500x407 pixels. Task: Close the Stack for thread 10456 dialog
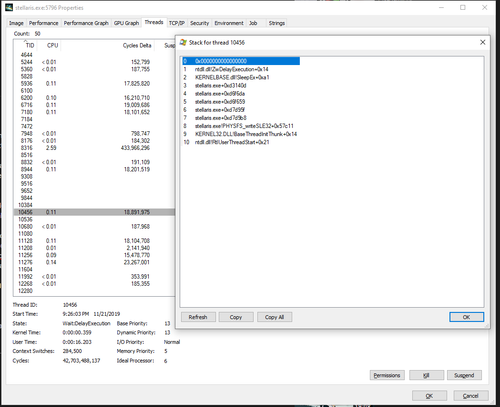482,42
